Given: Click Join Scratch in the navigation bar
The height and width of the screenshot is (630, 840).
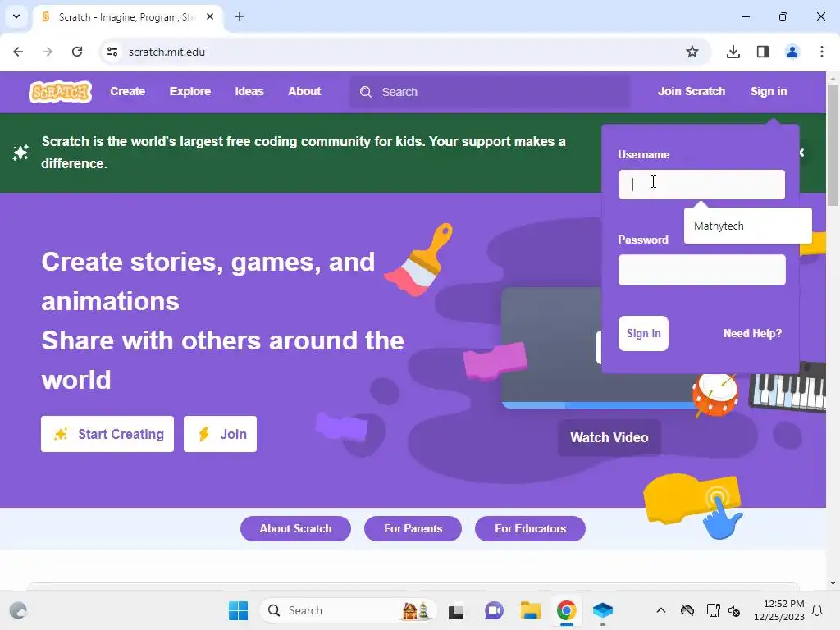Looking at the screenshot, I should click(x=691, y=92).
